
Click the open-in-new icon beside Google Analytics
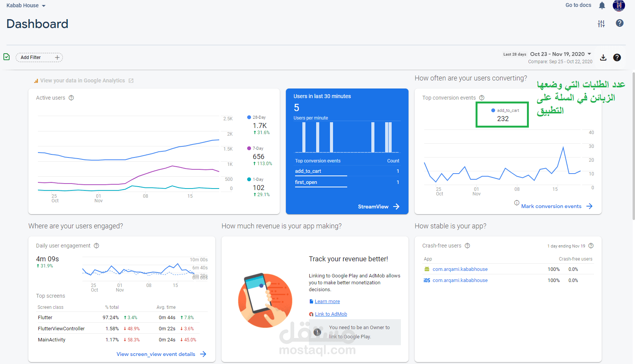131,80
